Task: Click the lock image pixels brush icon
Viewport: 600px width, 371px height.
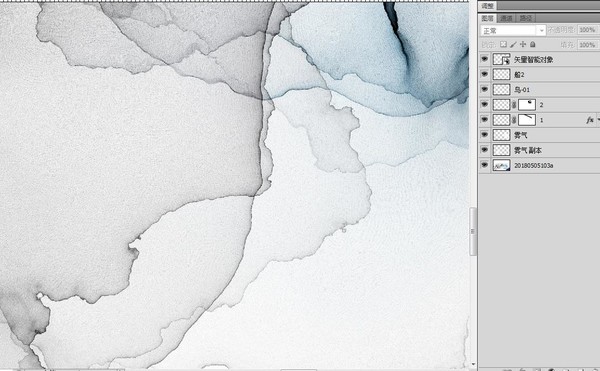Action: point(513,45)
